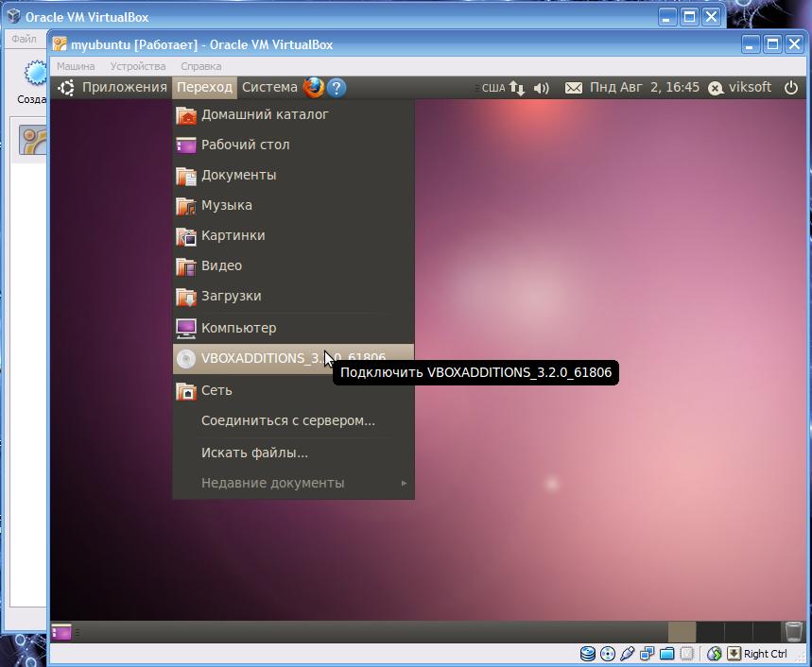Click the power shutdown icon in panel
This screenshot has width=812, height=667.
click(791, 88)
